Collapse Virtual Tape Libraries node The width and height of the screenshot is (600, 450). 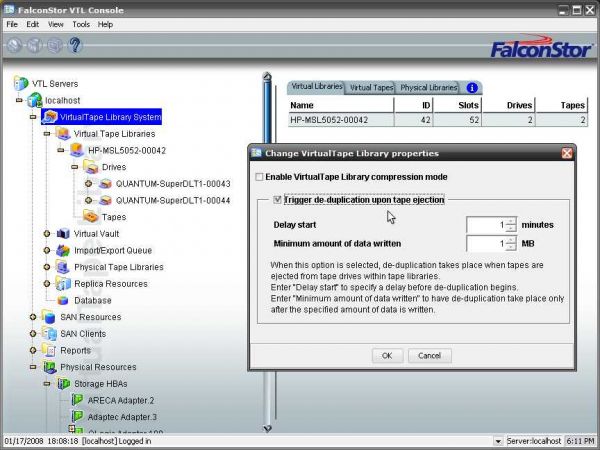[47, 134]
